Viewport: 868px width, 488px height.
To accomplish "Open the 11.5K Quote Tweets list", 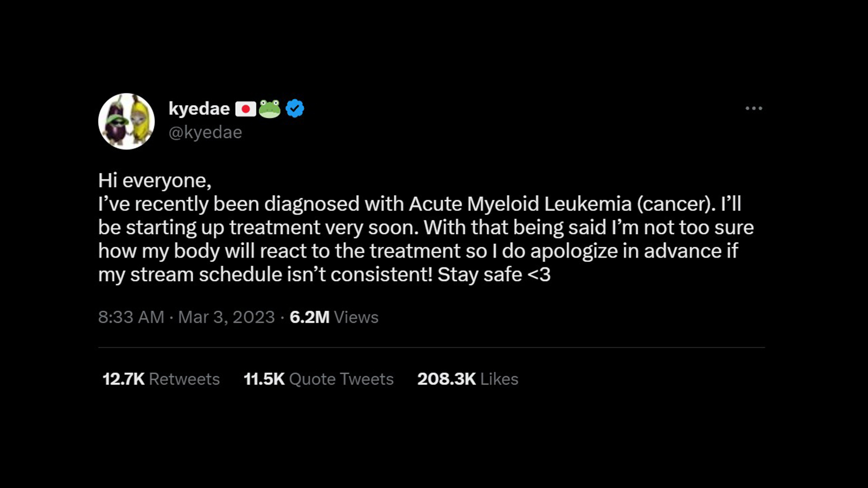I will pyautogui.click(x=318, y=379).
